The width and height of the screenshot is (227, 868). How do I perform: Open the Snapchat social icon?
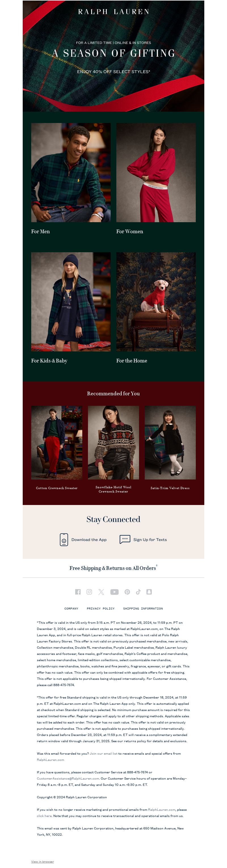pyautogui.click(x=149, y=592)
